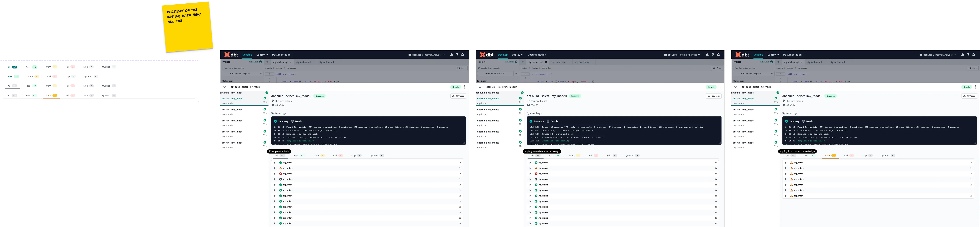Open kebab menu beside Ready, second mockup
The image size is (980, 227).
pyautogui.click(x=720, y=87)
